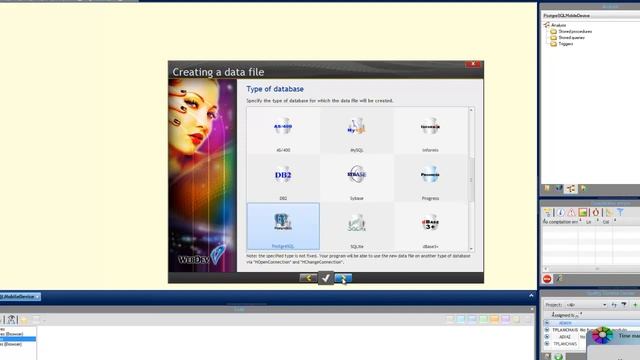Advance with the next arrow wizard button

click(343, 278)
